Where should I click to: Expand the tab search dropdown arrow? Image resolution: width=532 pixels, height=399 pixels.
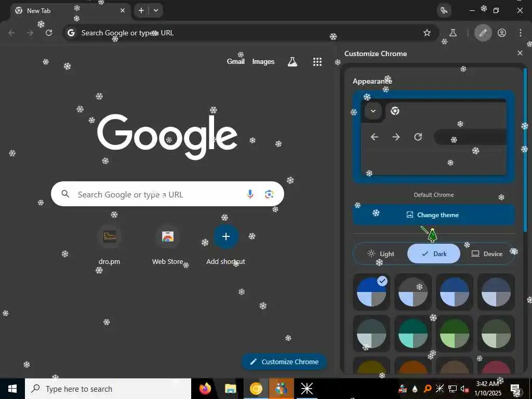pyautogui.click(x=156, y=10)
